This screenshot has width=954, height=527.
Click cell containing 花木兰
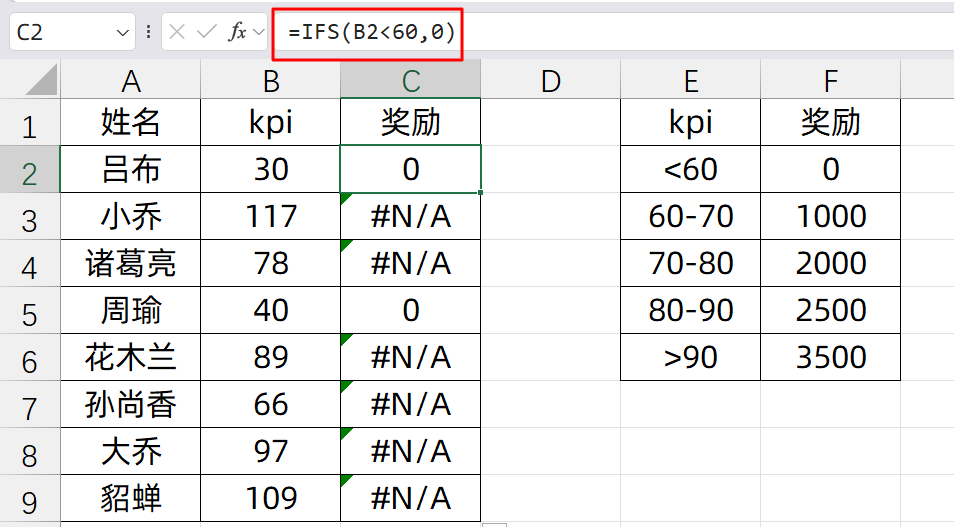[x=130, y=357]
